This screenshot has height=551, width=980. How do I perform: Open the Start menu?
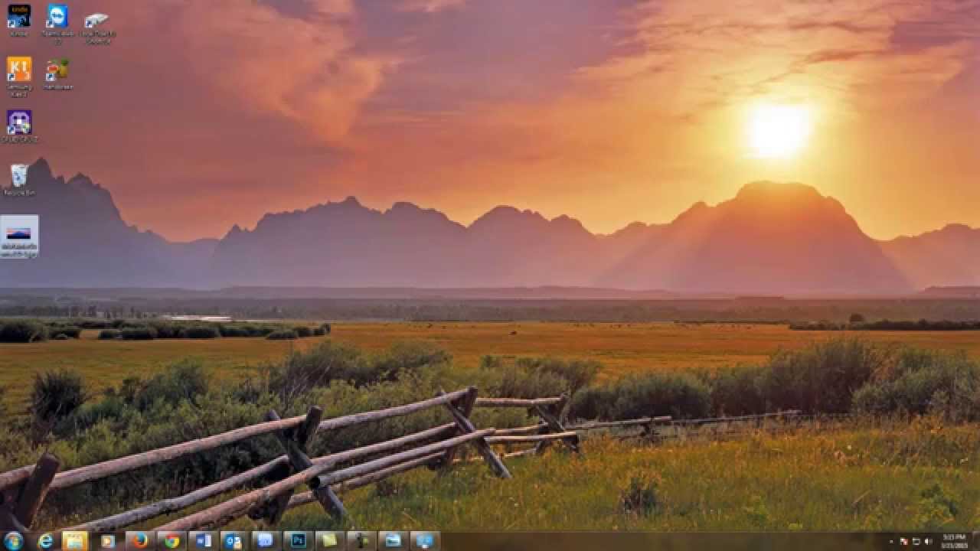coord(11,540)
